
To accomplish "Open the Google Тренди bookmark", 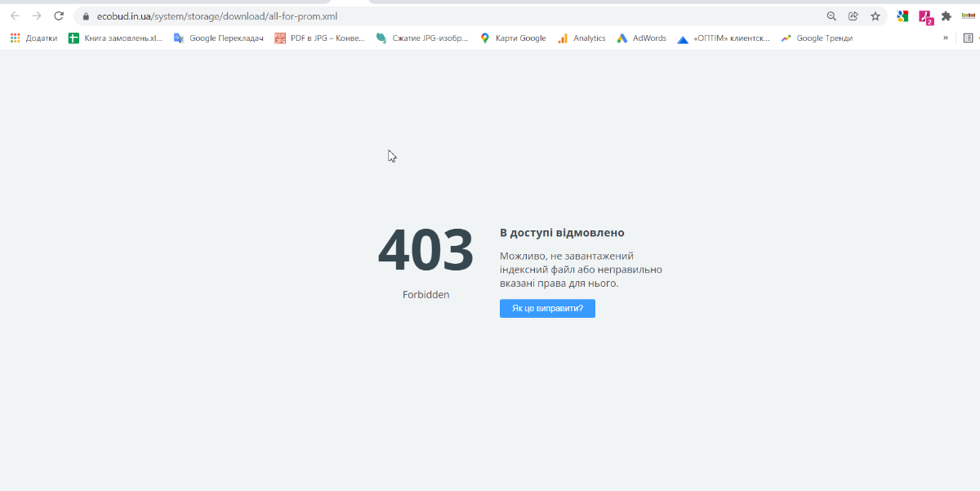I will pyautogui.click(x=817, y=38).
